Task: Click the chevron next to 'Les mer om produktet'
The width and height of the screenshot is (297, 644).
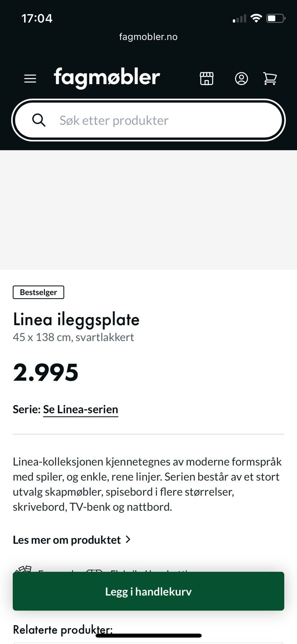Action: 128,539
